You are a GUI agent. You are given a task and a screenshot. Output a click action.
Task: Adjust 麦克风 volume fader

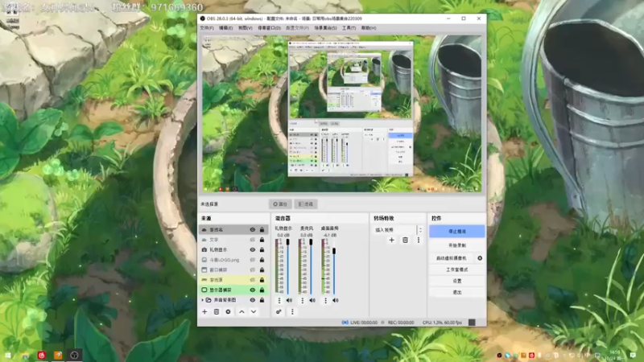(311, 242)
